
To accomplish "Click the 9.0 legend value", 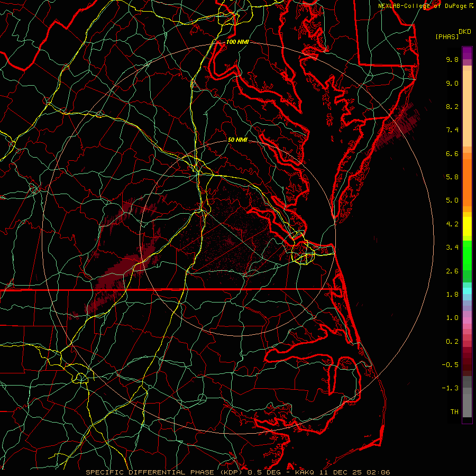I will 452,83.
